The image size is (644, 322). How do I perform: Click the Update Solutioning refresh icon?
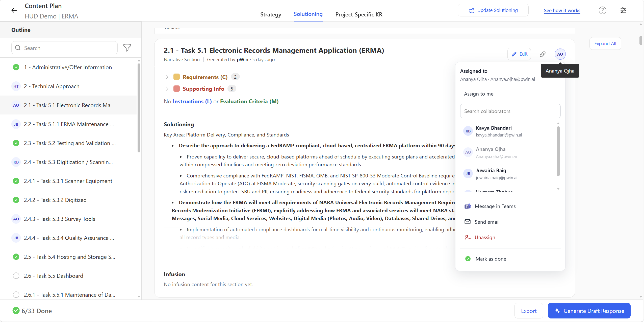click(471, 10)
